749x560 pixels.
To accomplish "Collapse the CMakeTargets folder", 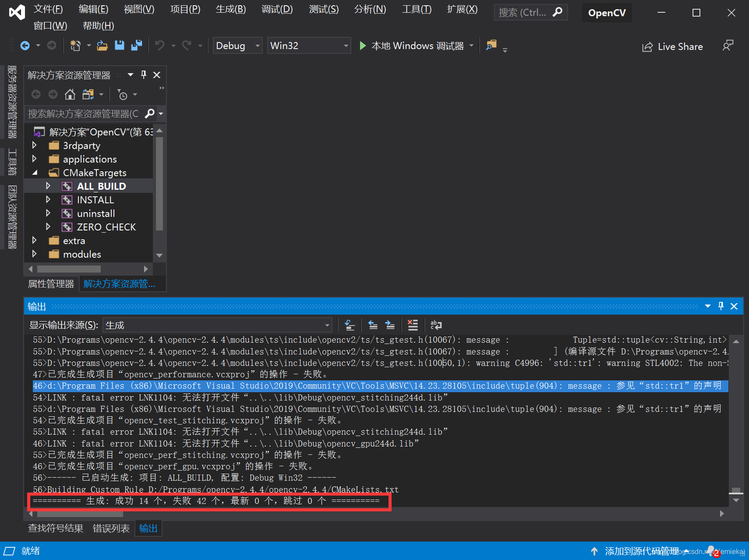I will pos(35,172).
